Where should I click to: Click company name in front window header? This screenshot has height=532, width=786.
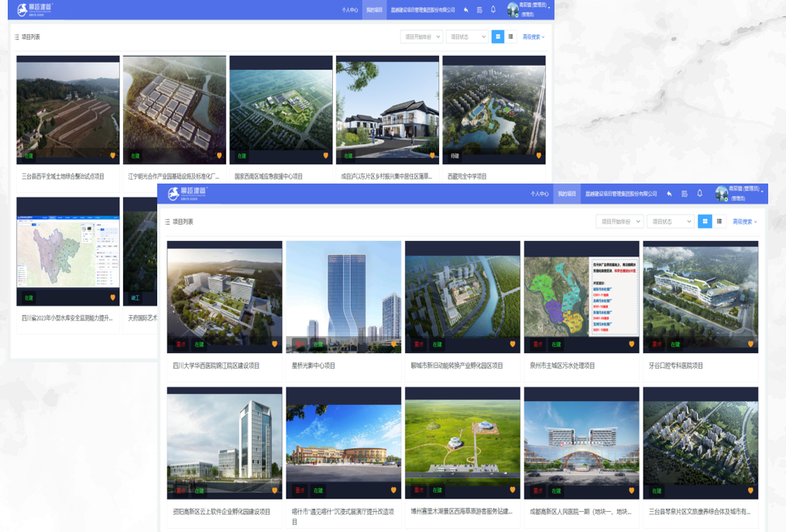(x=621, y=194)
